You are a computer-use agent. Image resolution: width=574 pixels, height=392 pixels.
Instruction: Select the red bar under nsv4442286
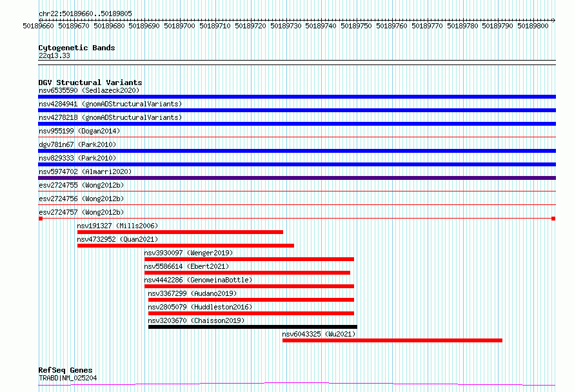click(250, 286)
